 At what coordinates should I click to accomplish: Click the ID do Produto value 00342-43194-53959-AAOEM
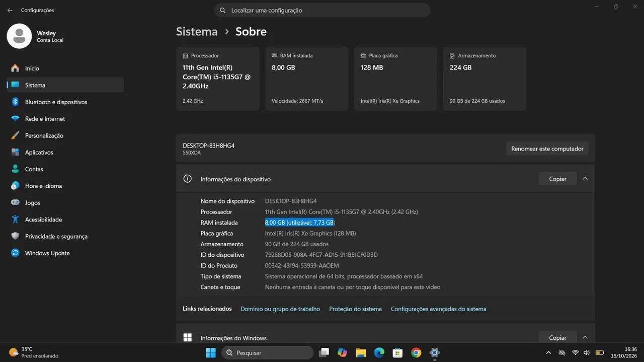click(302, 266)
